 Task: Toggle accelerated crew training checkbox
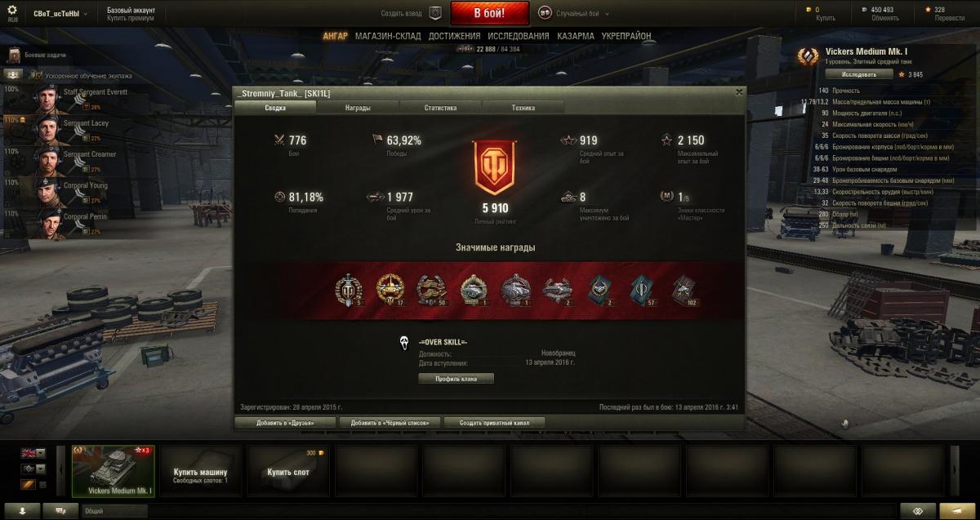[38, 76]
